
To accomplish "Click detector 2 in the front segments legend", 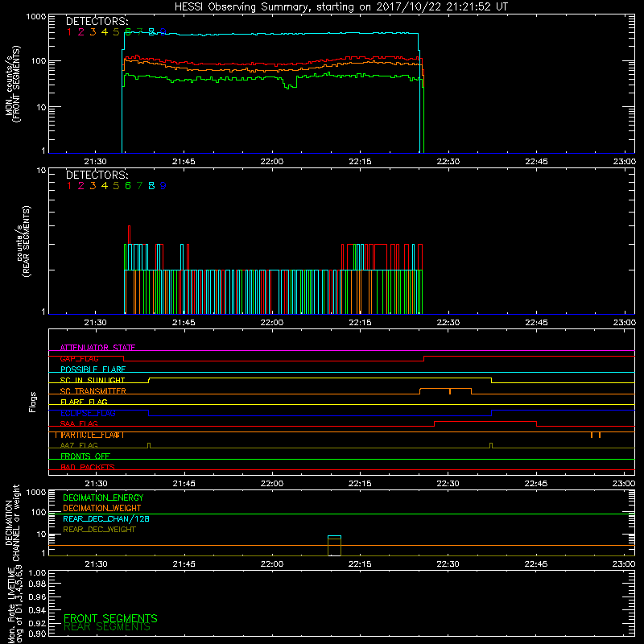I will click(81, 32).
